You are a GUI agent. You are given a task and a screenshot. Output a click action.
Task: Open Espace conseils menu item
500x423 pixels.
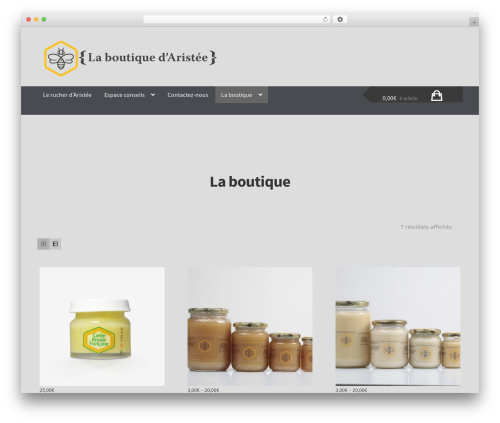(x=124, y=95)
